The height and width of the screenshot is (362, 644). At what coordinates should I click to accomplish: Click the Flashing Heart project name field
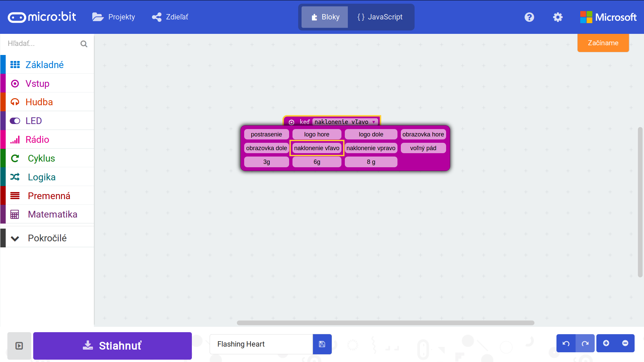[261, 344]
